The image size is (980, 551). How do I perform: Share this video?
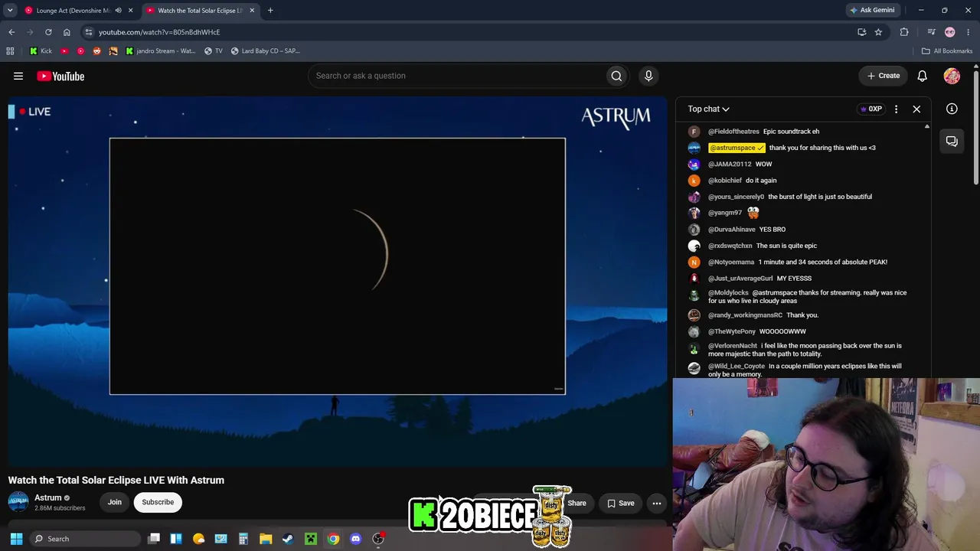tap(577, 503)
